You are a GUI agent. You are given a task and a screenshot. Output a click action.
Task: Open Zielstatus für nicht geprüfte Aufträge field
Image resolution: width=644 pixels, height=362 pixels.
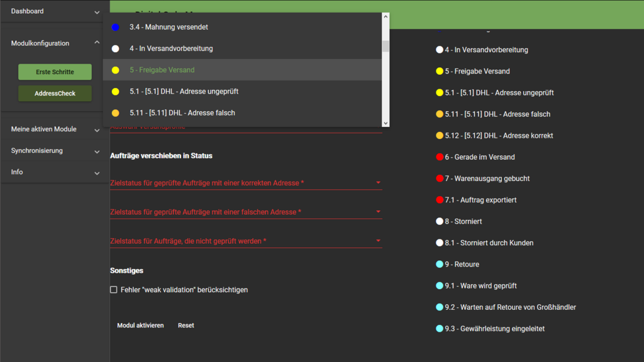tap(245, 241)
